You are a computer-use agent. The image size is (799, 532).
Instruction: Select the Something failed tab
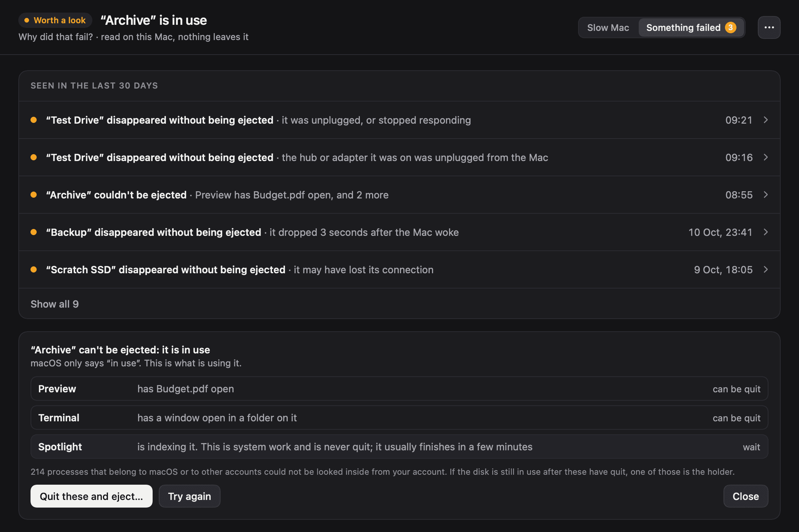pyautogui.click(x=691, y=27)
